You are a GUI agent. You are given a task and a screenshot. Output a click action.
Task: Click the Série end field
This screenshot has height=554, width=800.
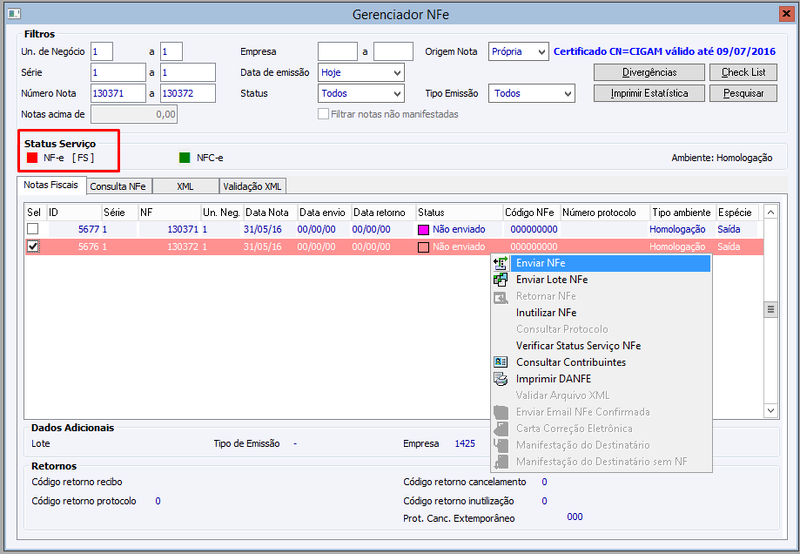(x=187, y=72)
